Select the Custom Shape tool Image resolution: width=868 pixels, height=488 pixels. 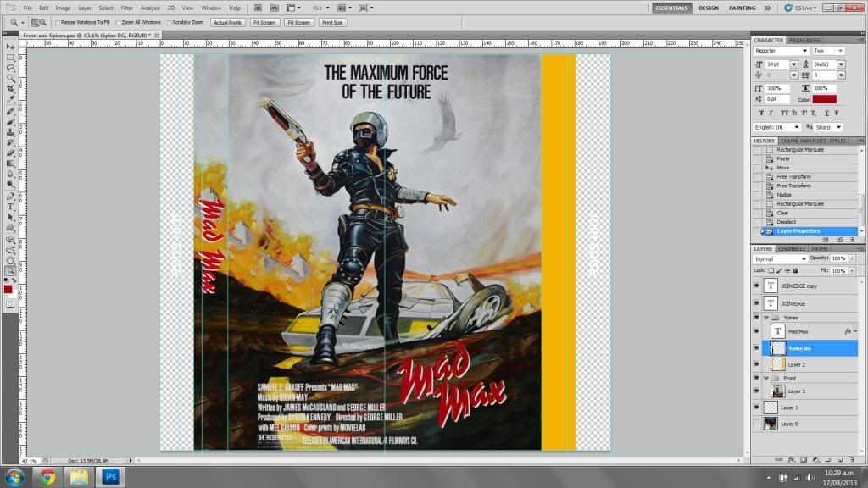tap(10, 228)
